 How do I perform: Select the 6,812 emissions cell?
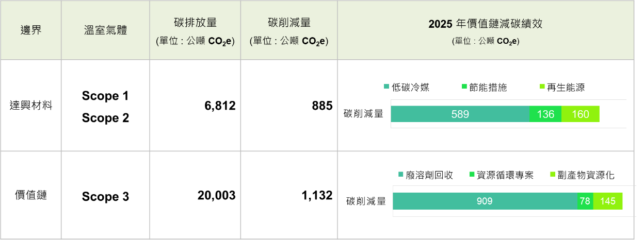(x=195, y=106)
